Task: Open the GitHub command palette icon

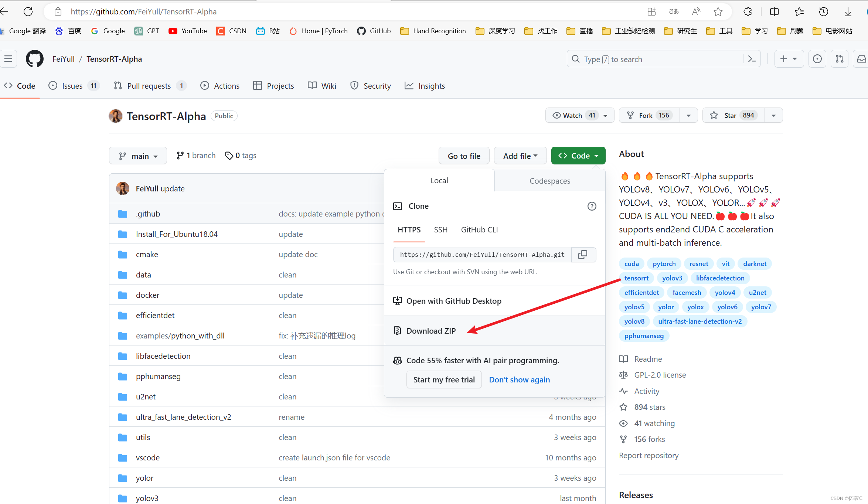Action: click(752, 59)
